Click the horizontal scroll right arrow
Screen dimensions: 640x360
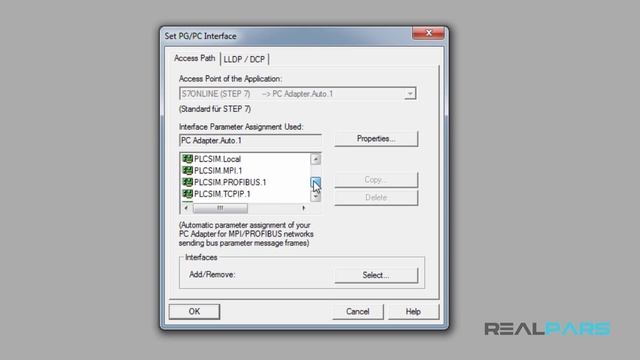tap(304, 208)
